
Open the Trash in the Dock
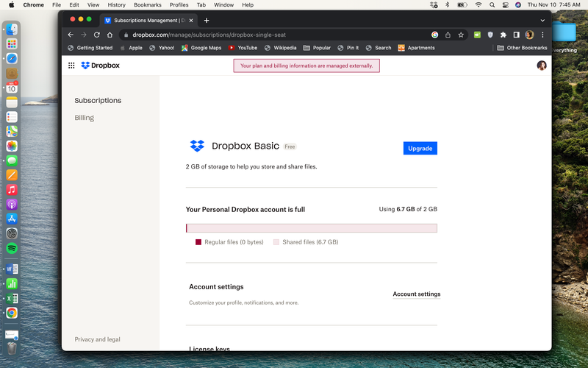[x=12, y=348]
